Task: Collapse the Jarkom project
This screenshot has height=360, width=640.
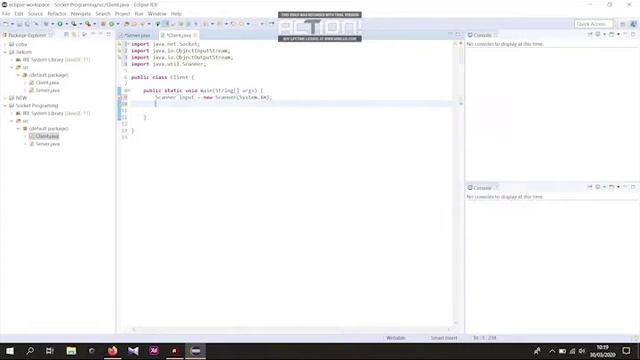Action: click(x=5, y=52)
